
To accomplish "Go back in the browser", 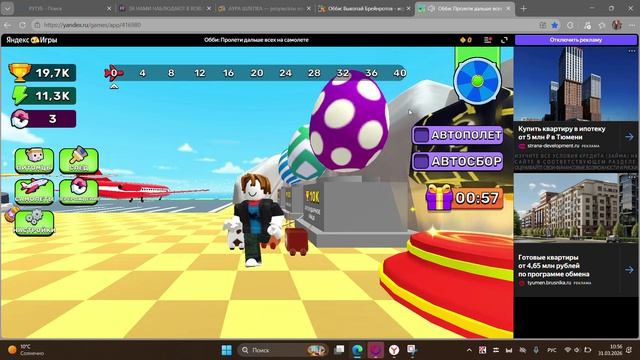I will 7,25.
